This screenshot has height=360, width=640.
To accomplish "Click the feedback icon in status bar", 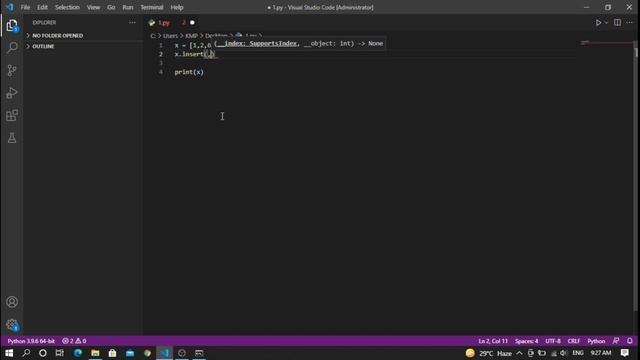I will click(x=616, y=341).
